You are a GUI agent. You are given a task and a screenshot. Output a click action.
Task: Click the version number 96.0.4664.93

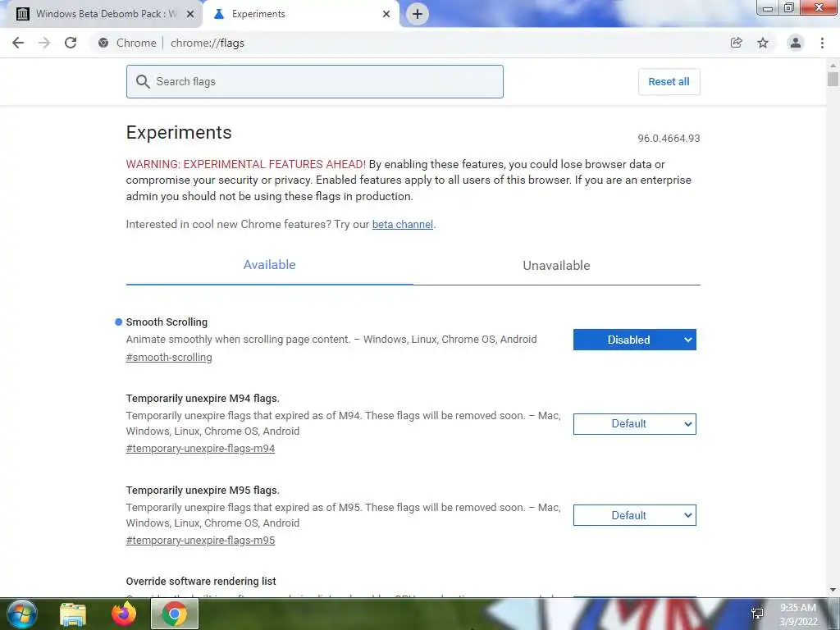[x=669, y=138]
